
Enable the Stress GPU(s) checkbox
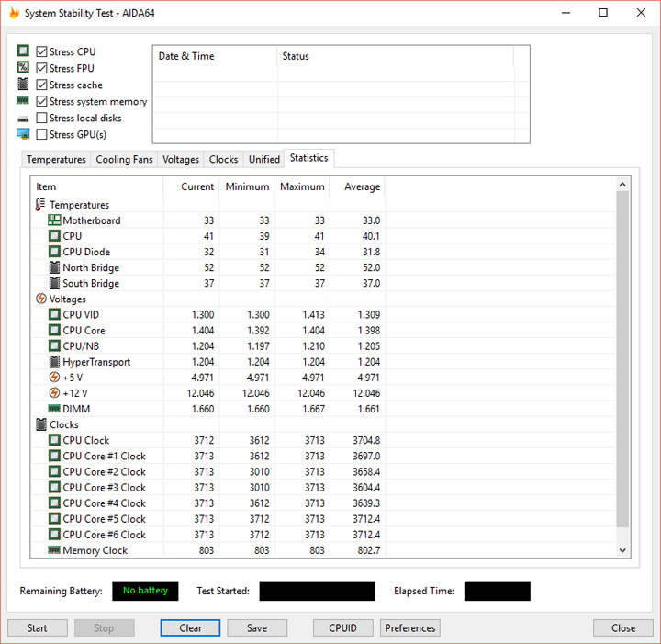41,134
